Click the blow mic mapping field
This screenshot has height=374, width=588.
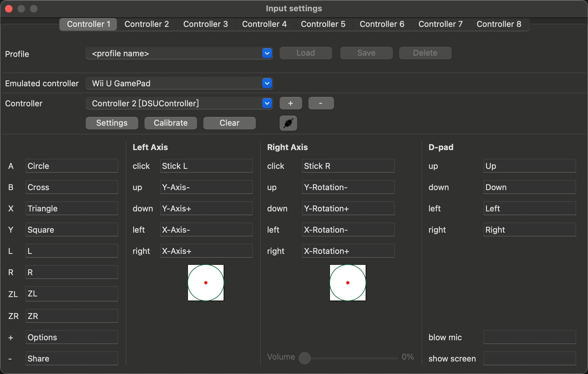pyautogui.click(x=529, y=337)
